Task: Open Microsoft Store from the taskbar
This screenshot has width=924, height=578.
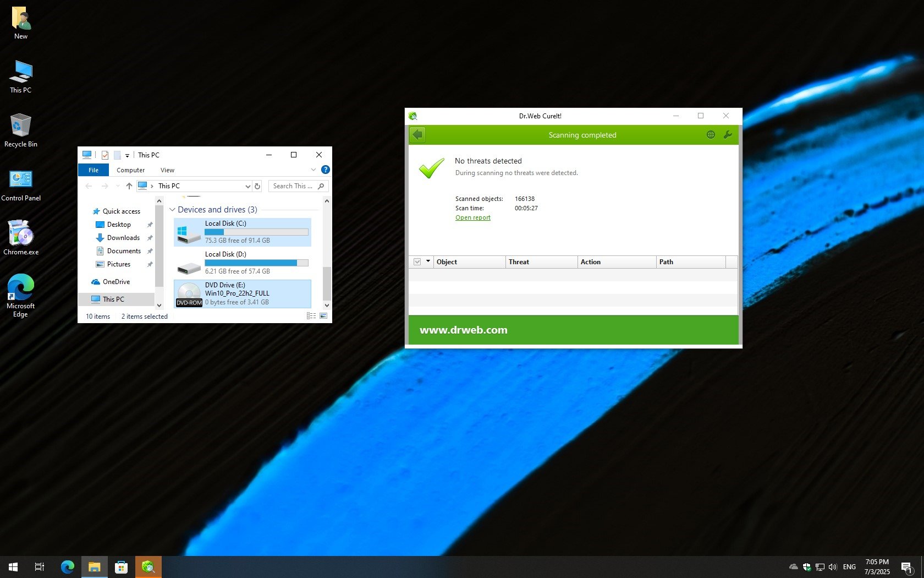Action: [x=121, y=567]
